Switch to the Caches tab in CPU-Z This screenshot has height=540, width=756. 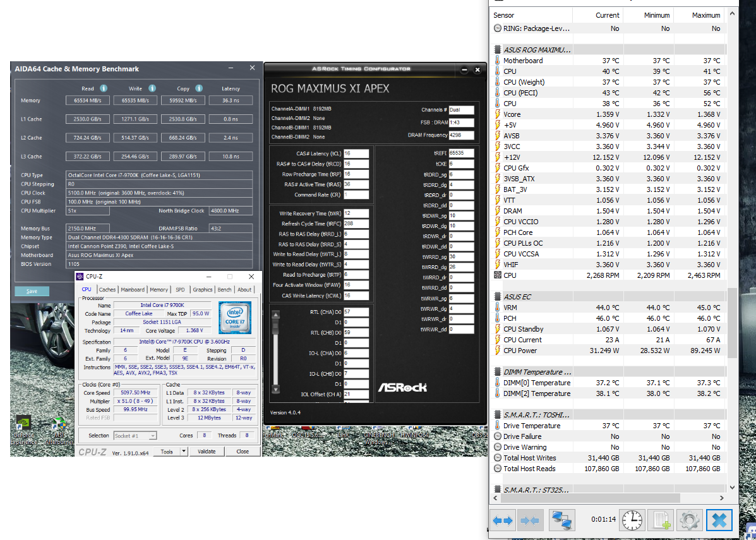(x=107, y=290)
